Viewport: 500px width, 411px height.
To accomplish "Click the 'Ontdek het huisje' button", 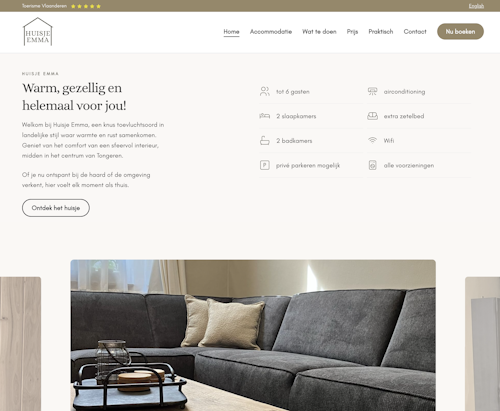I will [56, 208].
